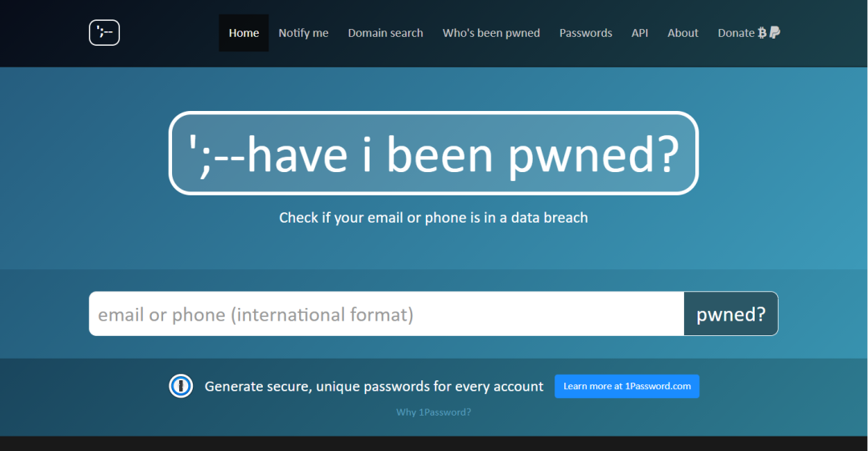Click the "Generate secure, unique passwords" text
The image size is (868, 451).
pos(374,387)
